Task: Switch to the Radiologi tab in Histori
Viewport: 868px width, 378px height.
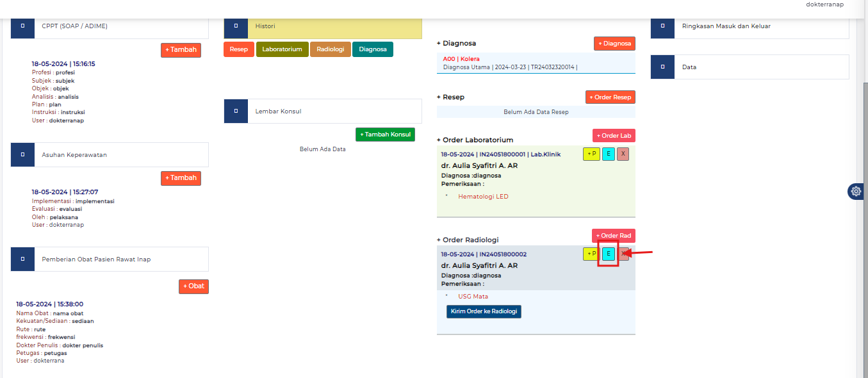Action: (x=331, y=49)
